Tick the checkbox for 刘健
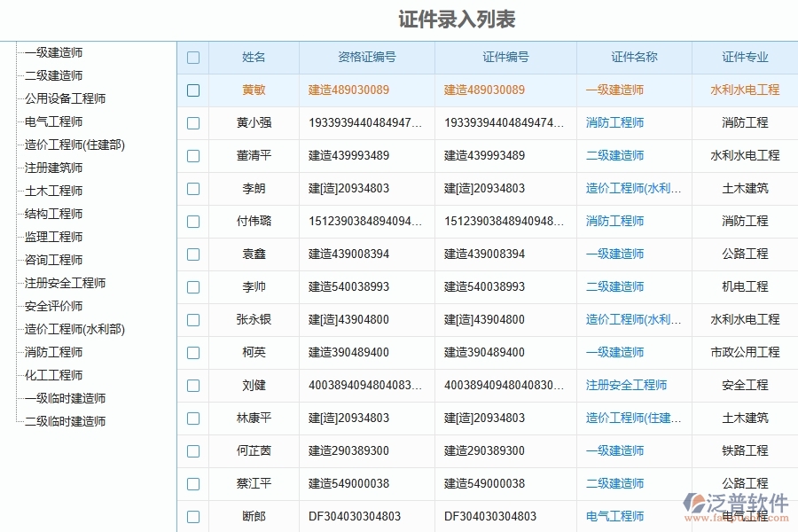The height and width of the screenshot is (532, 798). pos(193,385)
